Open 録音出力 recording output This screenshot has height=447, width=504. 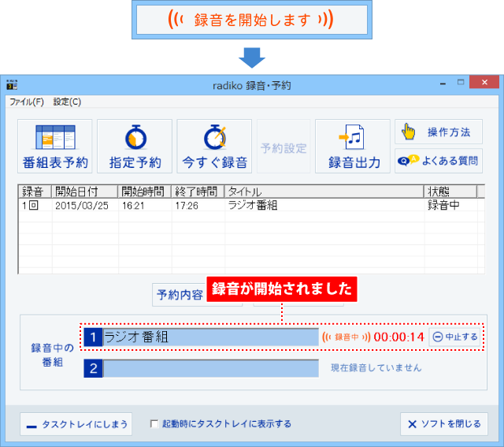pos(353,147)
